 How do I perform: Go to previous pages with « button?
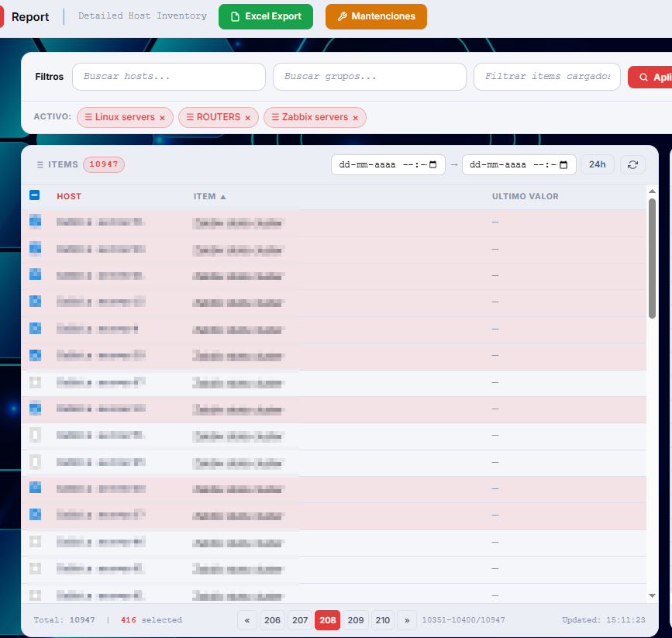pos(247,620)
